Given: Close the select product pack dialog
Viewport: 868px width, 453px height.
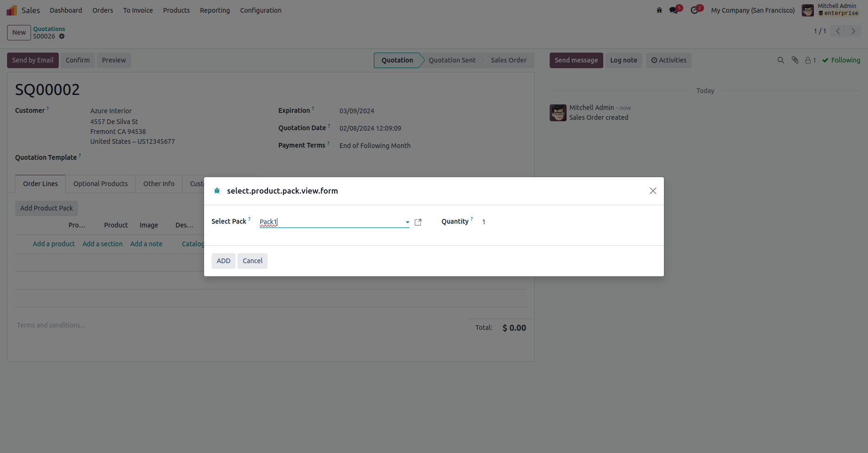Looking at the screenshot, I should [653, 191].
